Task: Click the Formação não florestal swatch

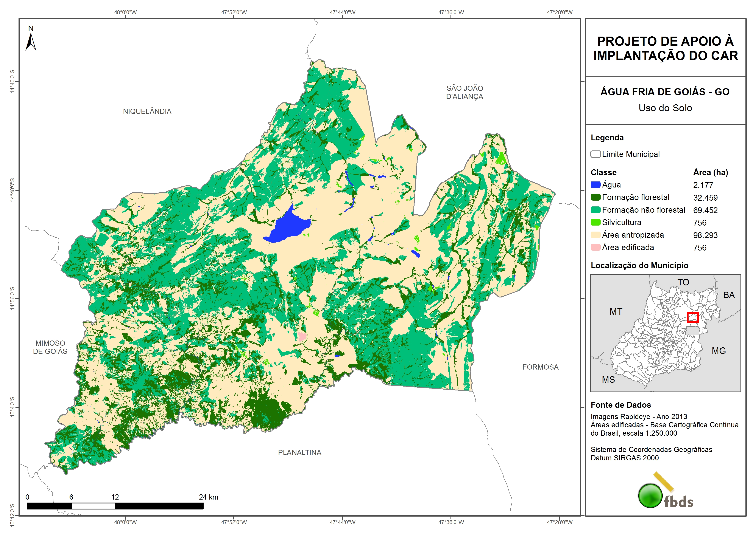Action: [595, 210]
